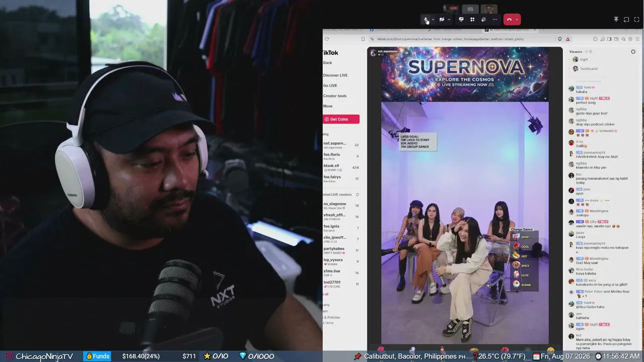Viewport: 644px width, 362px height.
Task: Refresh suggested LIVE creators list
Action: [x=357, y=195]
